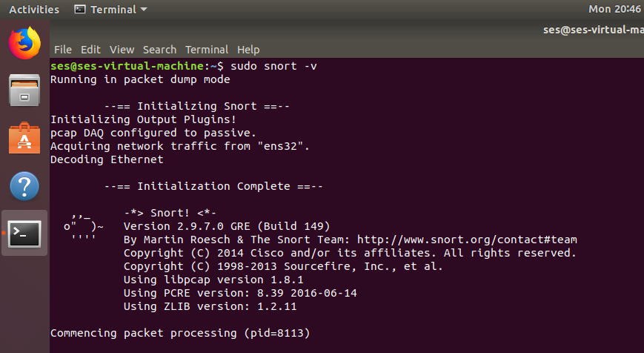This screenshot has height=353, width=644.
Task: Open the View menu
Action: pos(122,50)
